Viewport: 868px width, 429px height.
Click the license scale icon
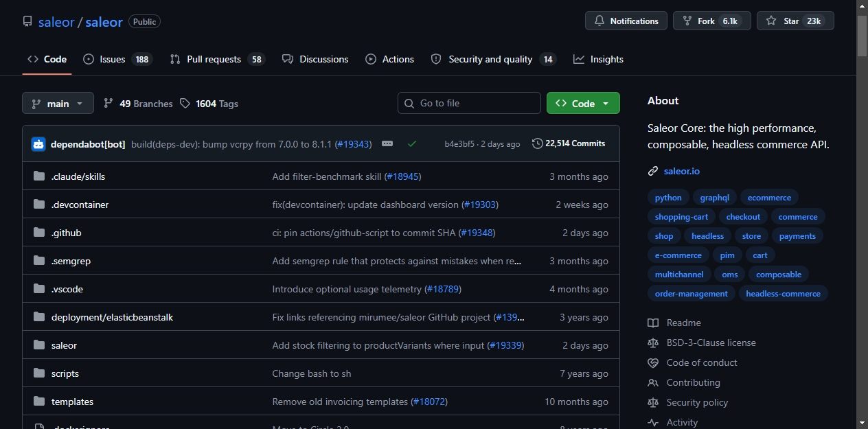click(x=653, y=343)
